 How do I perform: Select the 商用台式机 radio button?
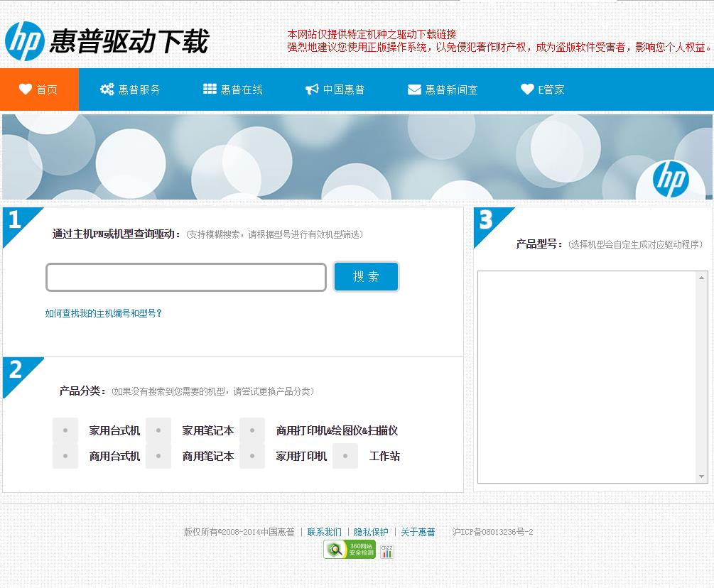click(65, 456)
